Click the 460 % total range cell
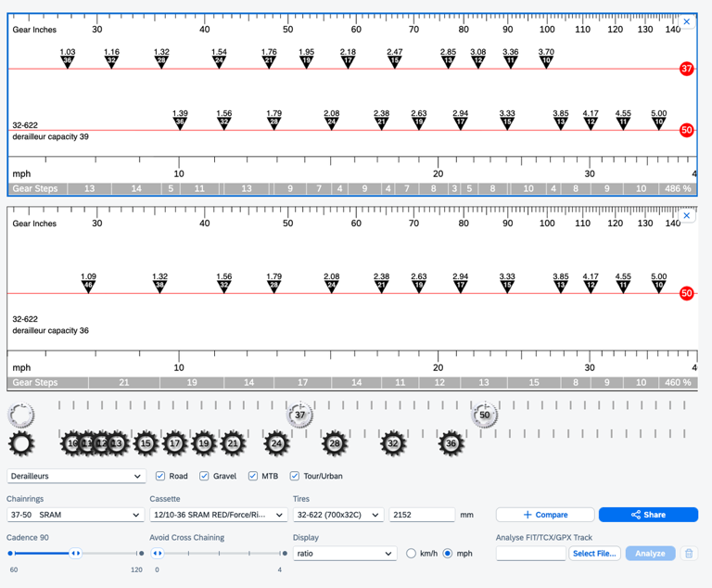 coord(678,383)
